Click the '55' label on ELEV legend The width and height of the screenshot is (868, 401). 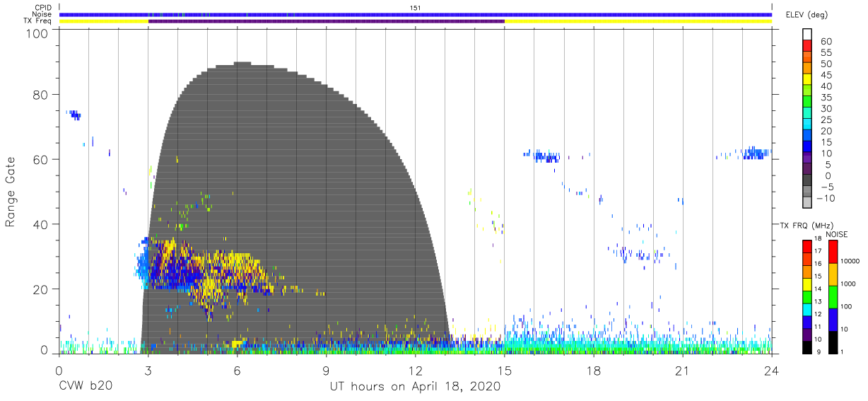(x=826, y=53)
